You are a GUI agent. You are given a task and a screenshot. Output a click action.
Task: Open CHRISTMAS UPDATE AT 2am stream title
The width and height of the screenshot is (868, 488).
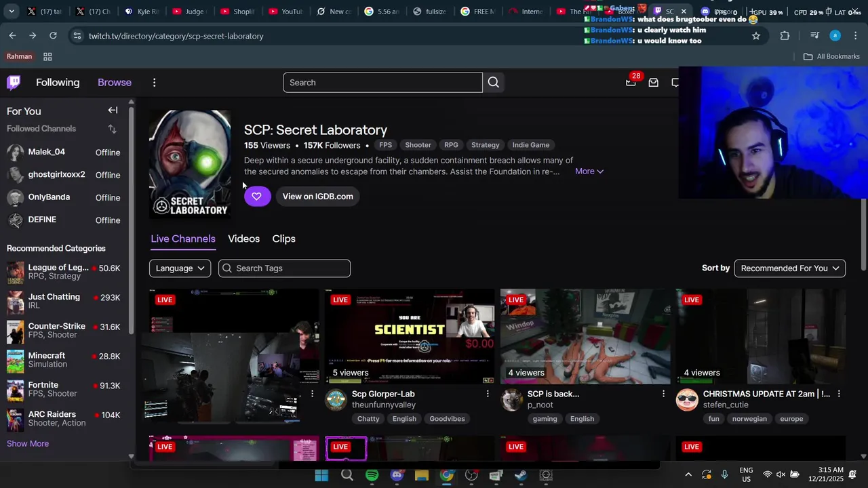tap(766, 394)
